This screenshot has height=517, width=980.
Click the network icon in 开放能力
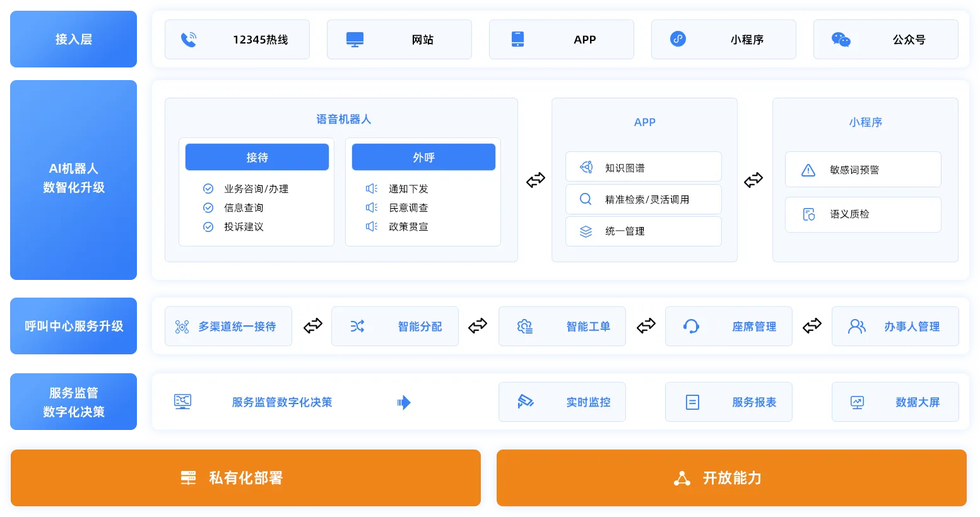click(682, 479)
